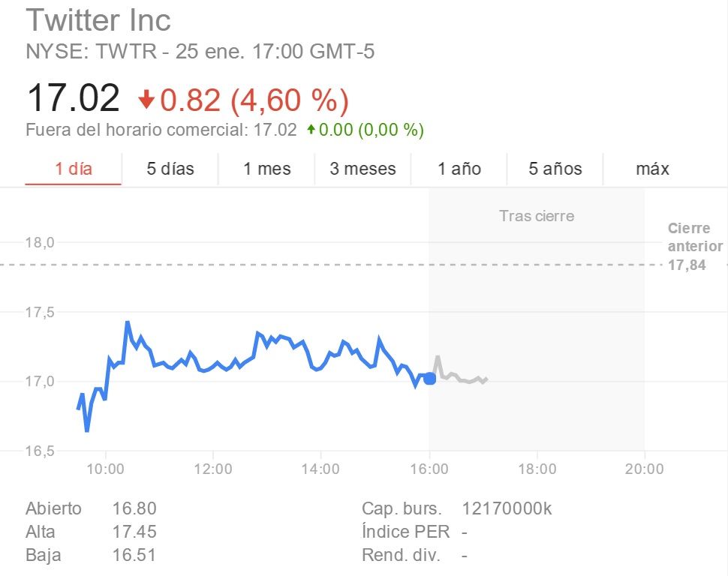Click the Cap. burs. value 12170000k

point(507,508)
